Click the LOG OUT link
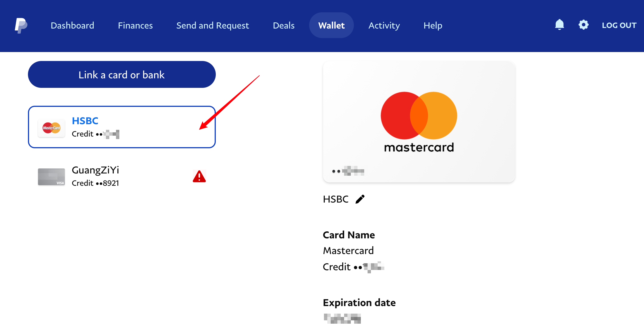 tap(619, 25)
